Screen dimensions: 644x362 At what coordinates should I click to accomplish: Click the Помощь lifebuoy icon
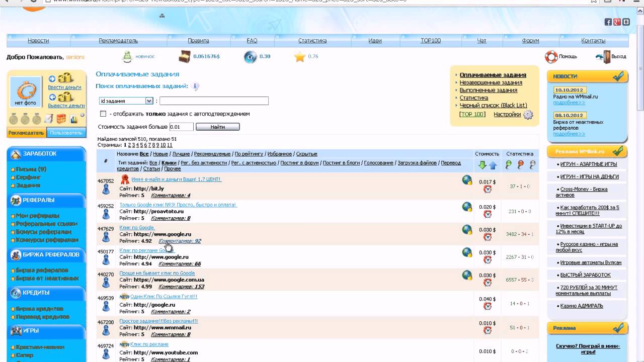point(551,57)
